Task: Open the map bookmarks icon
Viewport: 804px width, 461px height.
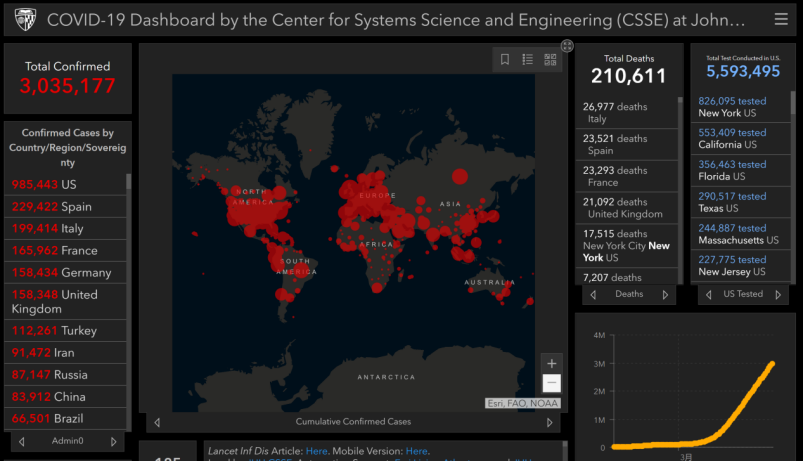Action: coord(505,59)
